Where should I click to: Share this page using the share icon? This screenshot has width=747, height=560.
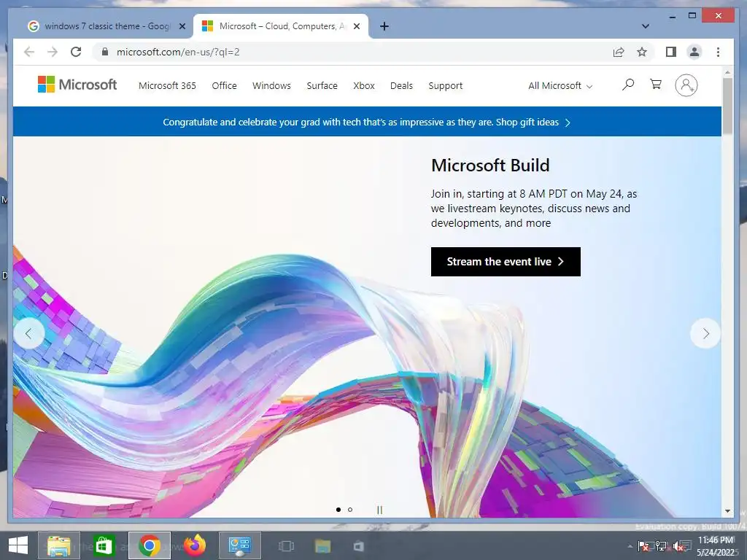pos(619,52)
